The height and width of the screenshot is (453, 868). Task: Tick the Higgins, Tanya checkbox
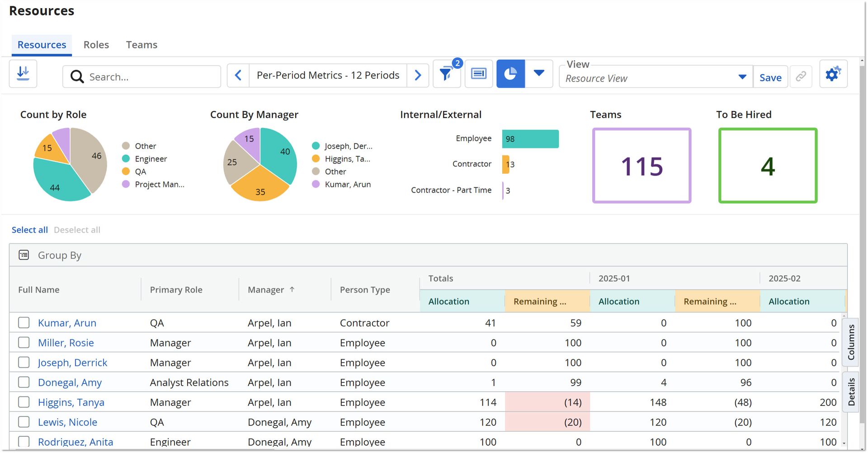coord(24,402)
